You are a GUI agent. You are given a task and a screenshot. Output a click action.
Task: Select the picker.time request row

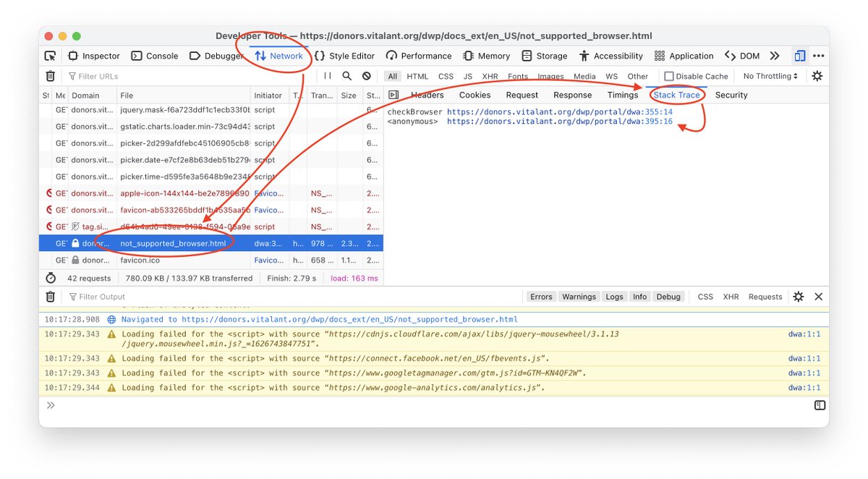[x=211, y=177]
